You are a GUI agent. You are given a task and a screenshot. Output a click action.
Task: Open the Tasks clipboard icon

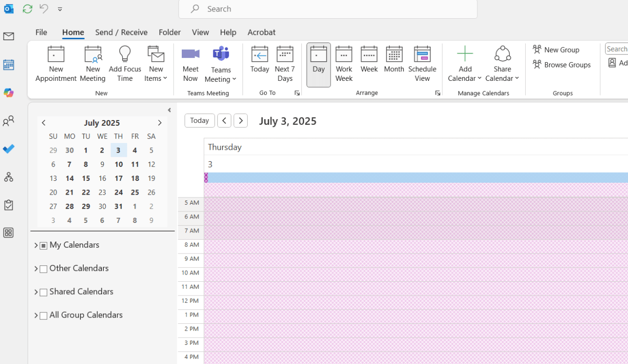[9, 205]
